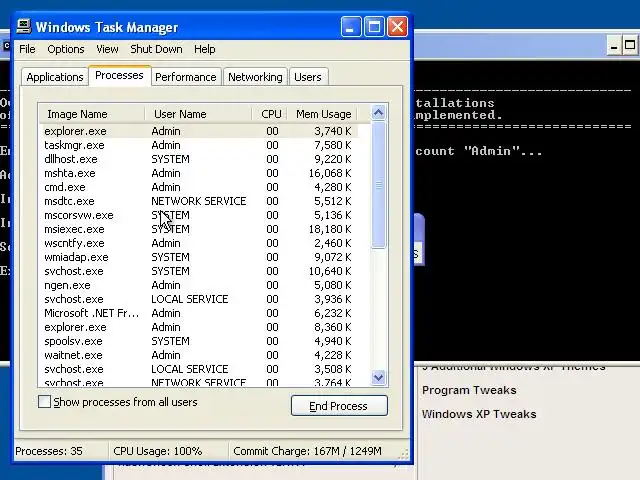
Task: Switch to the Applications tab
Action: click(x=55, y=77)
